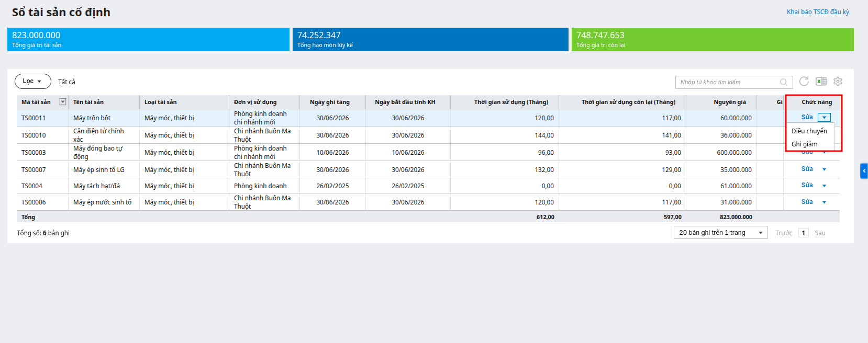
Task: Choose Ghi giảm from the dropdown menu
Action: [x=805, y=144]
